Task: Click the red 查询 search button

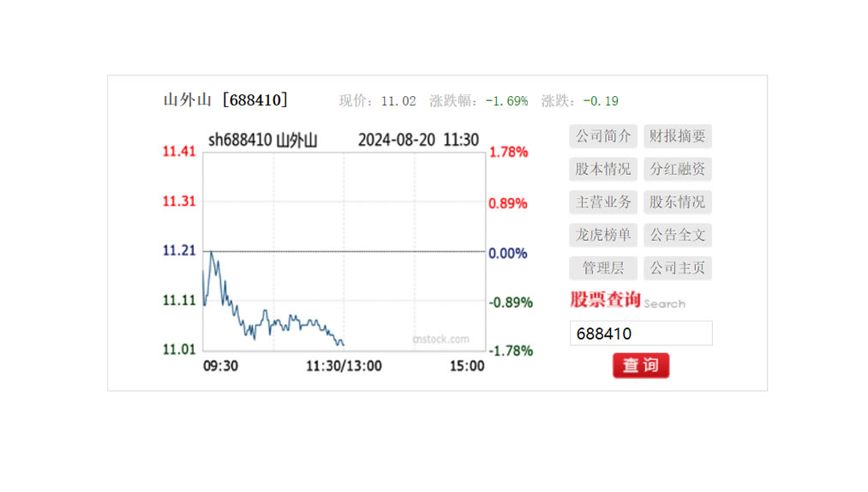Action: click(x=640, y=366)
